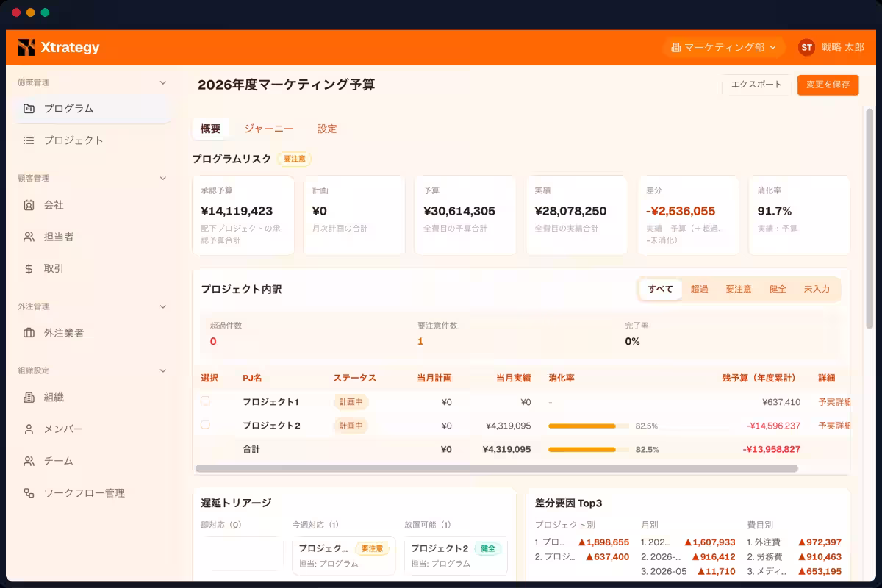Click the 差分 -¥2,536,055 card
882x588 pixels.
(688, 215)
